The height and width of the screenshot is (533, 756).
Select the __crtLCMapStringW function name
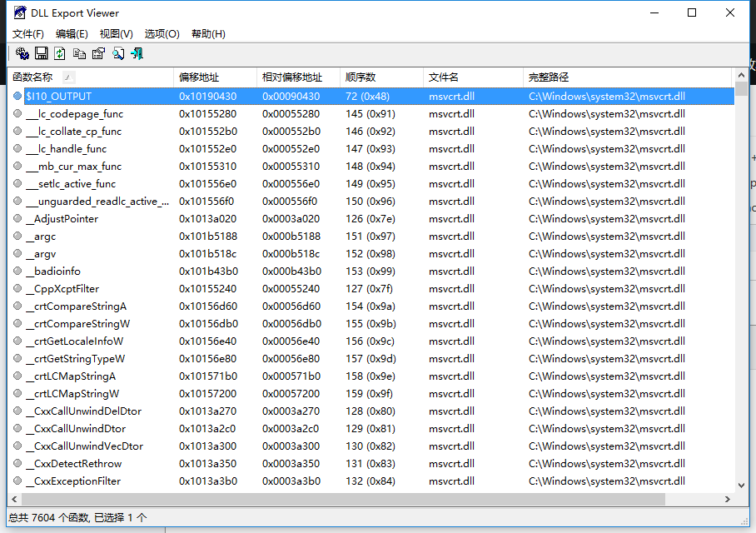coord(72,394)
